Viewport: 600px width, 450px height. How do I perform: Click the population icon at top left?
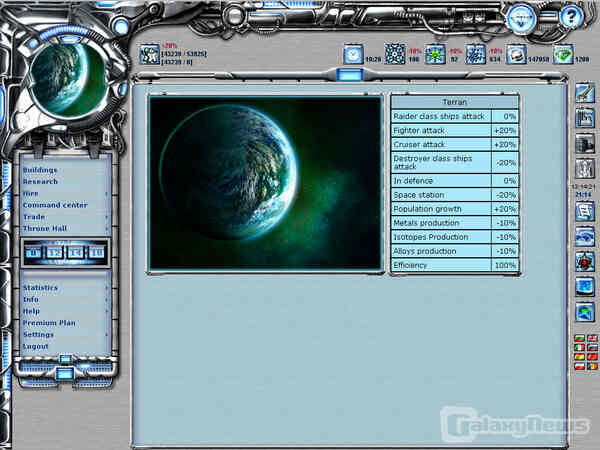click(x=149, y=54)
